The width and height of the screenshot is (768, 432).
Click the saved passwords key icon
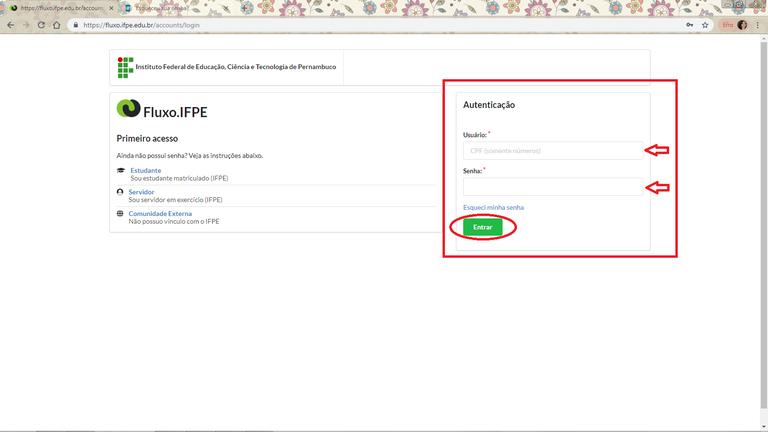(689, 25)
